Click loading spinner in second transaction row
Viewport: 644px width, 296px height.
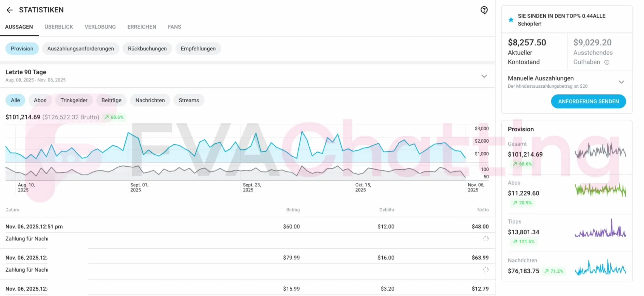[x=486, y=270]
